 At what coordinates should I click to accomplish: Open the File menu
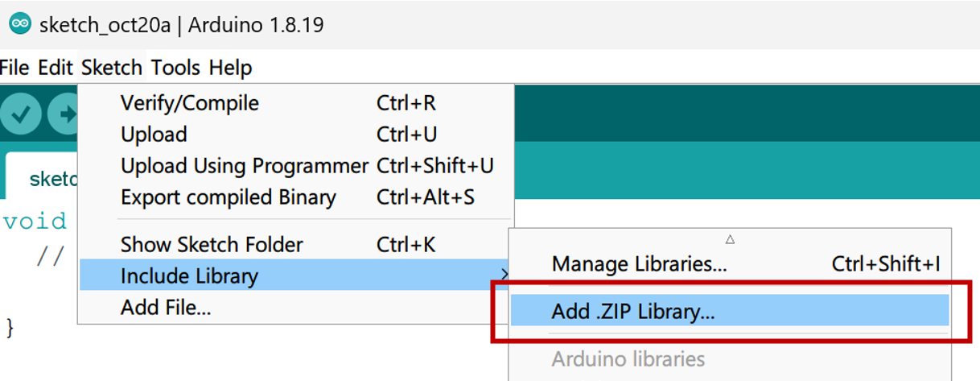(14, 68)
